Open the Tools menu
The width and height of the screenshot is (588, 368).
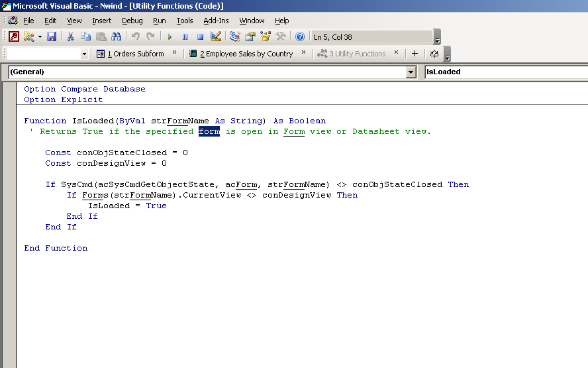[185, 21]
